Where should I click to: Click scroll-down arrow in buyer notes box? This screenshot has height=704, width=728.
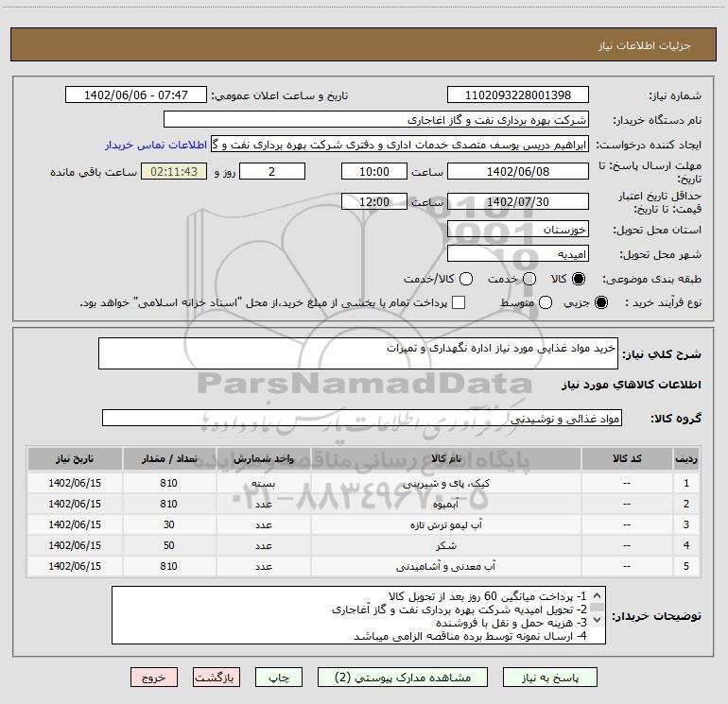pos(598,620)
